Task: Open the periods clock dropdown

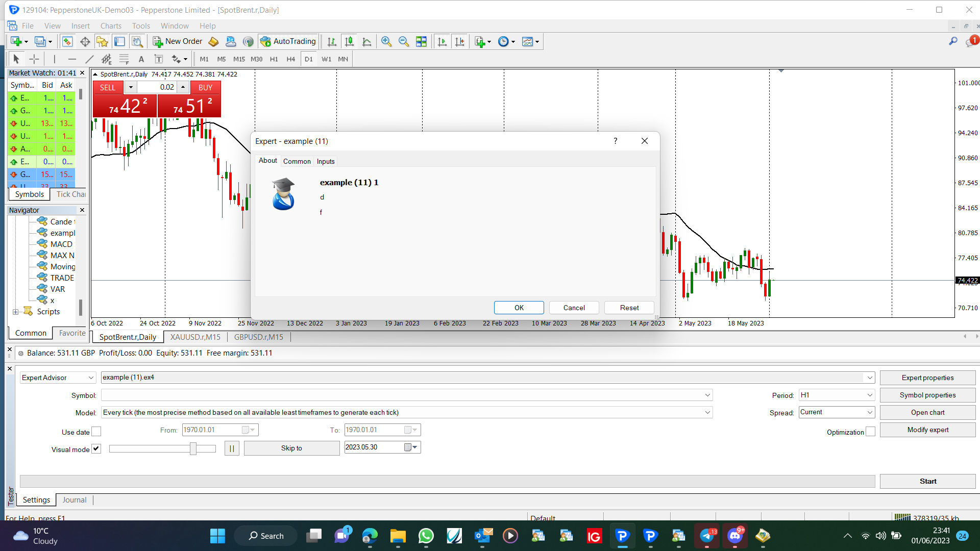Action: tap(506, 41)
